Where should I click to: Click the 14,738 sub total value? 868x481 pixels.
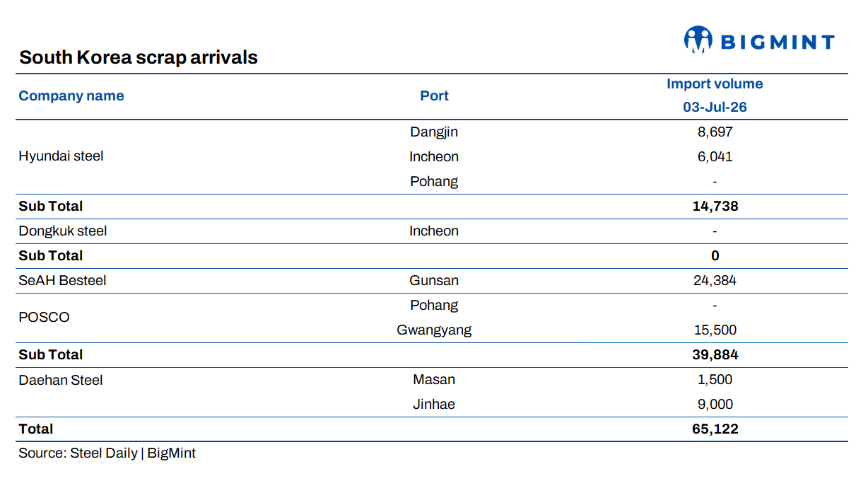coord(715,207)
